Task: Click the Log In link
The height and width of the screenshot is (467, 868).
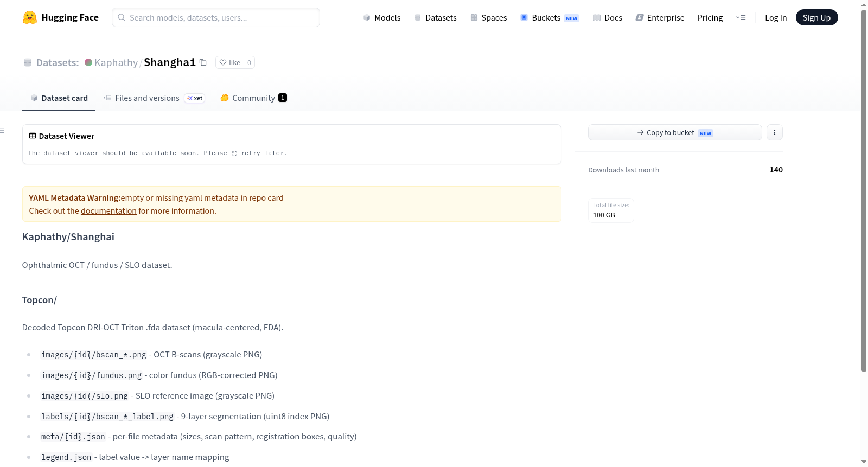Action: tap(776, 17)
